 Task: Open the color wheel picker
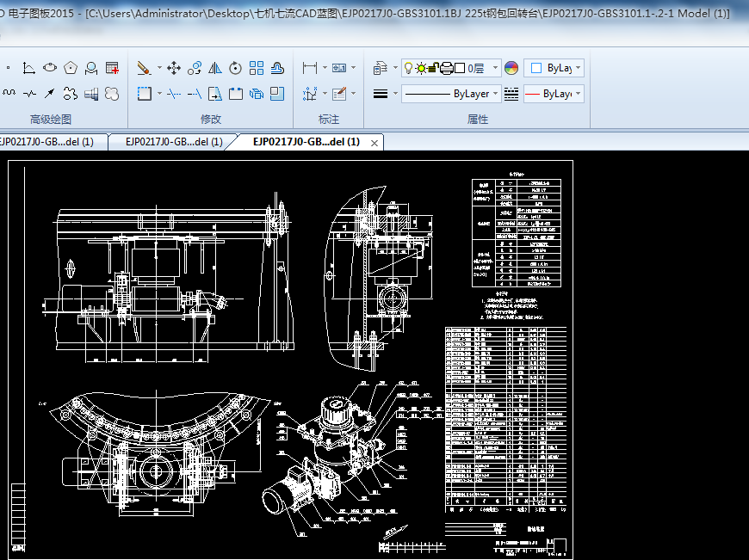pos(511,68)
